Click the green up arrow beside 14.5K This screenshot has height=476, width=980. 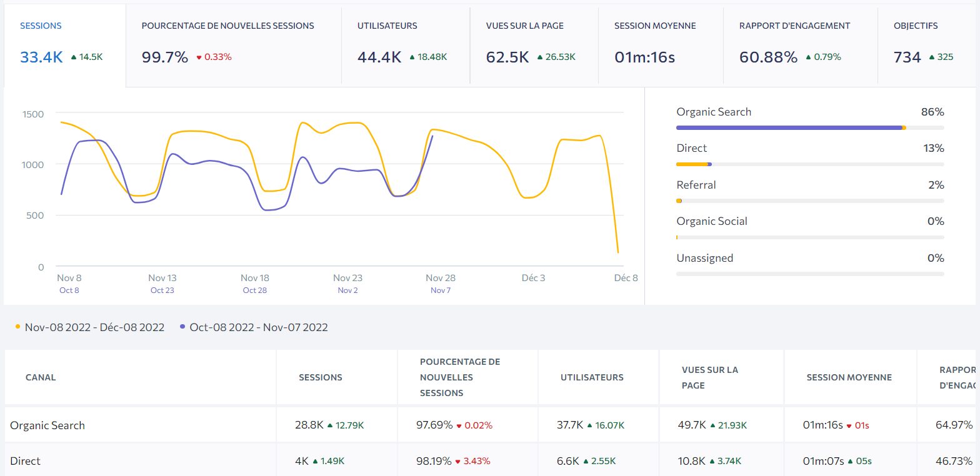coord(74,57)
